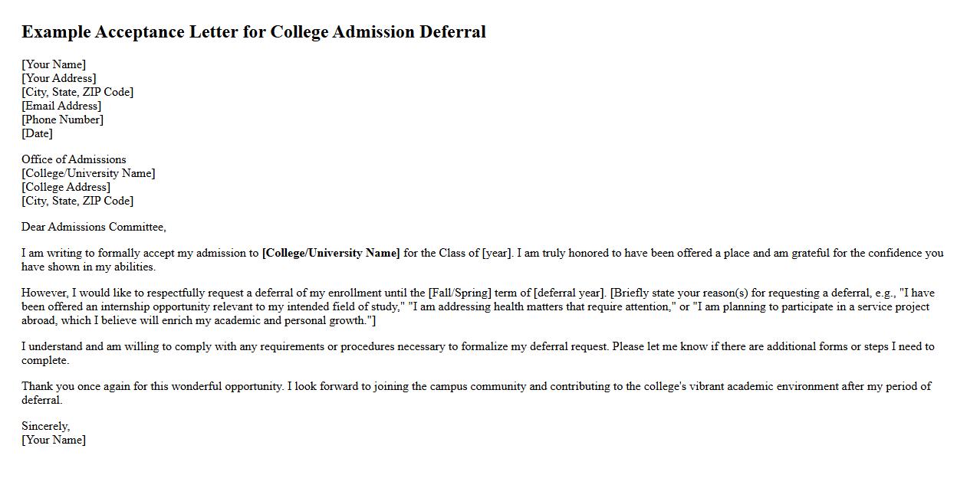Click the [deferral year] placeholder
The image size is (980, 498).
[570, 293]
